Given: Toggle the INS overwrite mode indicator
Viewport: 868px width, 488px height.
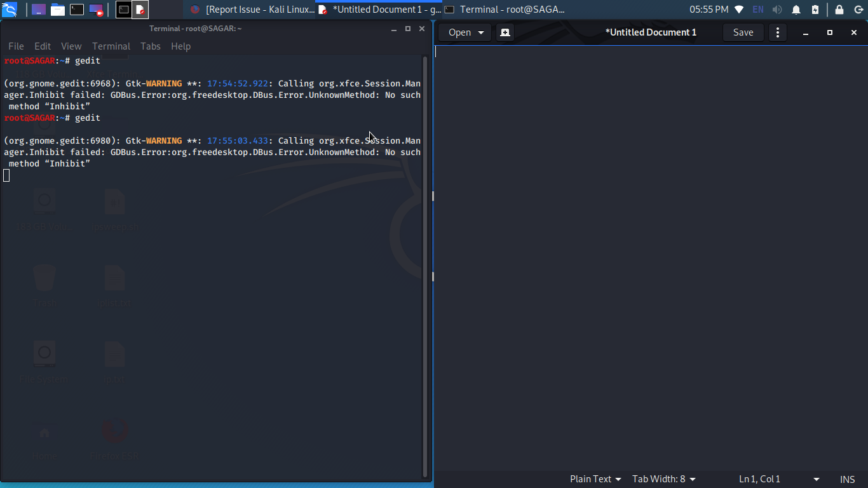Looking at the screenshot, I should (x=848, y=479).
